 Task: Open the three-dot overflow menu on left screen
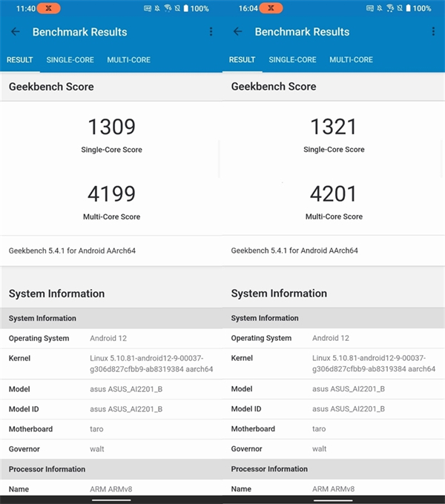(211, 32)
